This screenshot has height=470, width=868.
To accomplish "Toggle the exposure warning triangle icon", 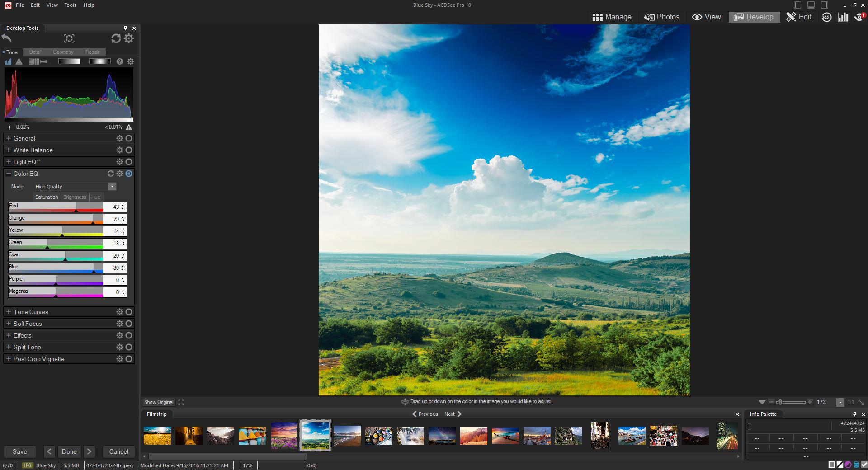I will click(x=19, y=61).
